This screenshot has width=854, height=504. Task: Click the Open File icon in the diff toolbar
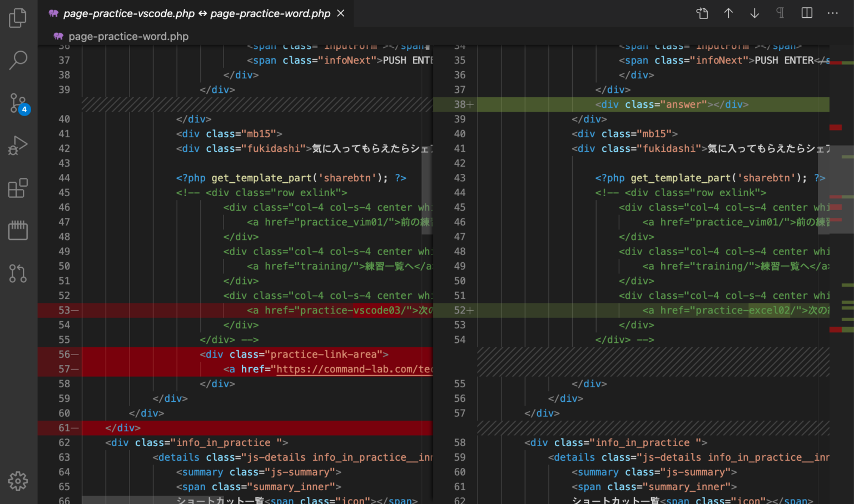[702, 13]
